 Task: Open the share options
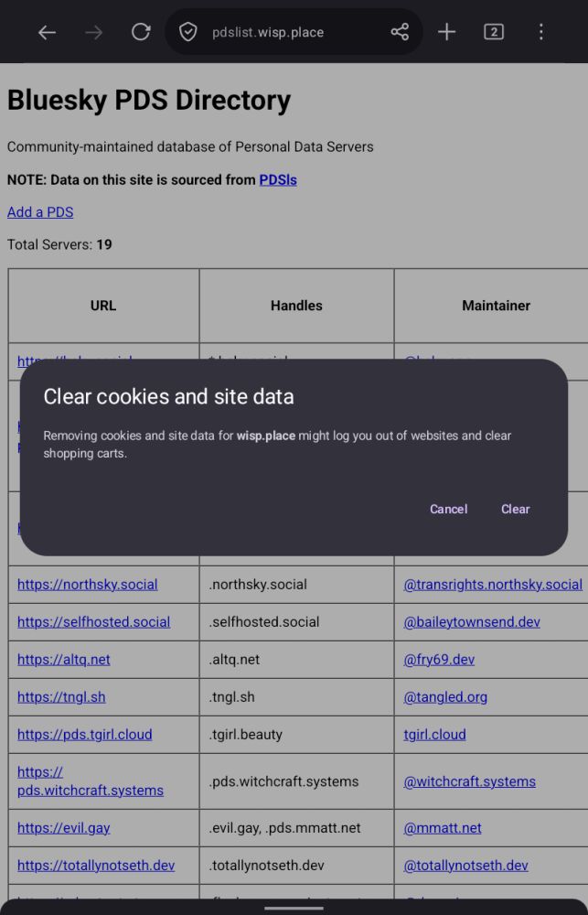[x=400, y=32]
